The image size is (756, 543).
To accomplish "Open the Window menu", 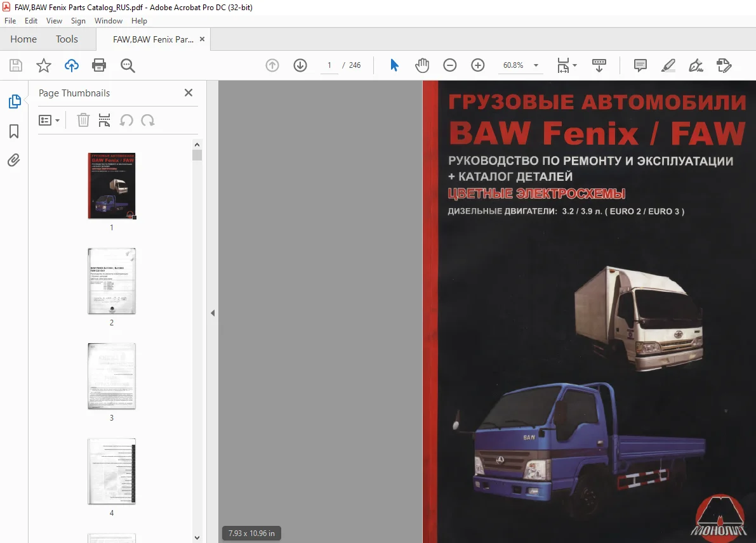I will coord(109,21).
